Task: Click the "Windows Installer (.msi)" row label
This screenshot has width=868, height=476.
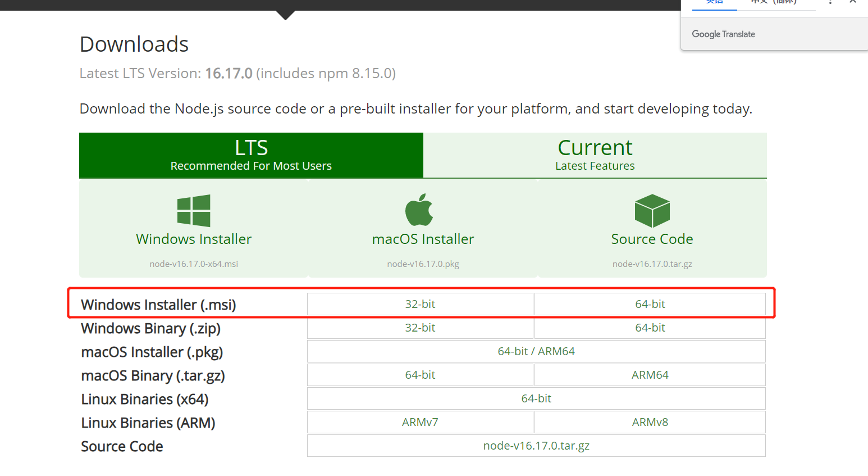Action: 158,305
